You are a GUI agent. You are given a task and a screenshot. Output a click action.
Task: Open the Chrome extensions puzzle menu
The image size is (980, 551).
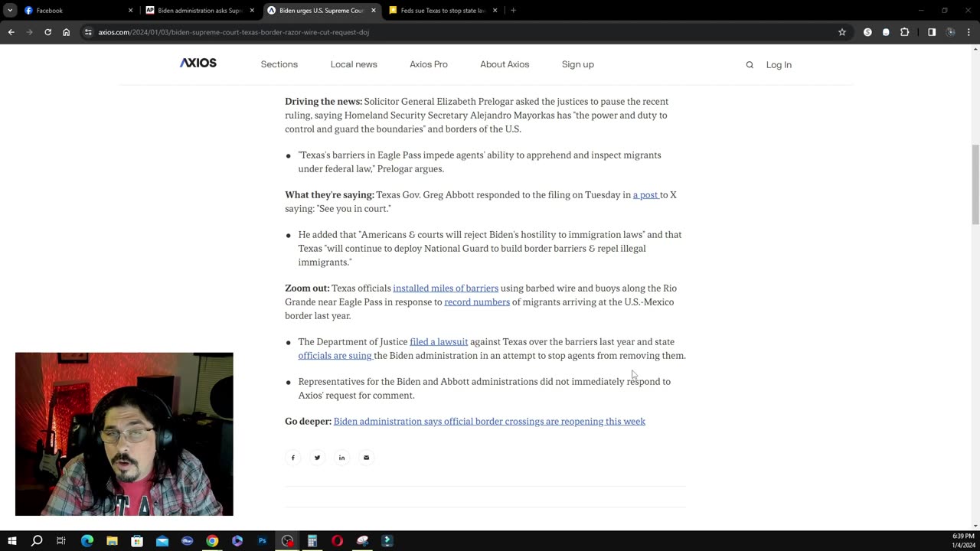pyautogui.click(x=904, y=32)
